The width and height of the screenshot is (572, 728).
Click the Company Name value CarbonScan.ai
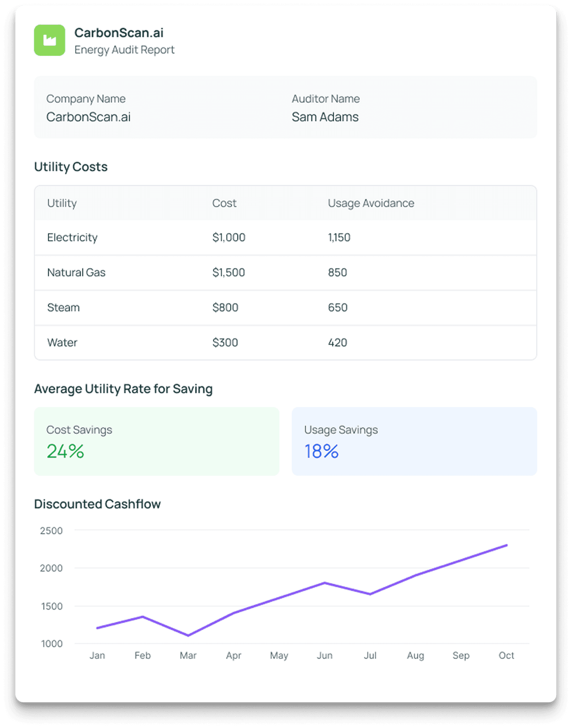(x=89, y=117)
